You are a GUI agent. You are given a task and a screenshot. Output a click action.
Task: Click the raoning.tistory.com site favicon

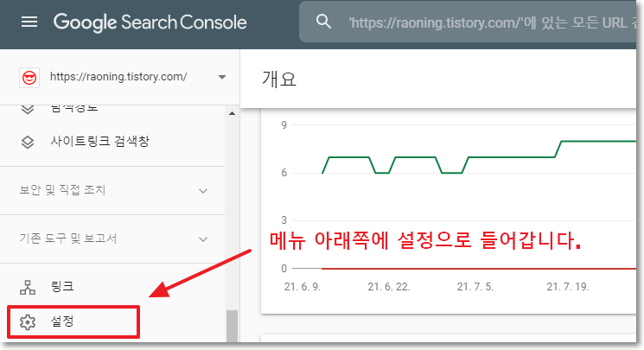point(29,77)
